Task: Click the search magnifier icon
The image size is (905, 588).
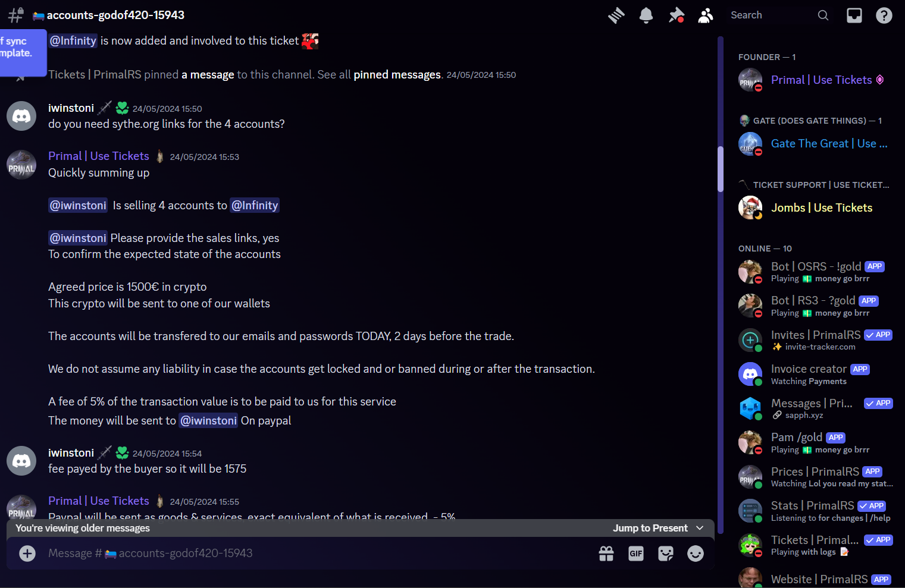Action: click(x=823, y=15)
